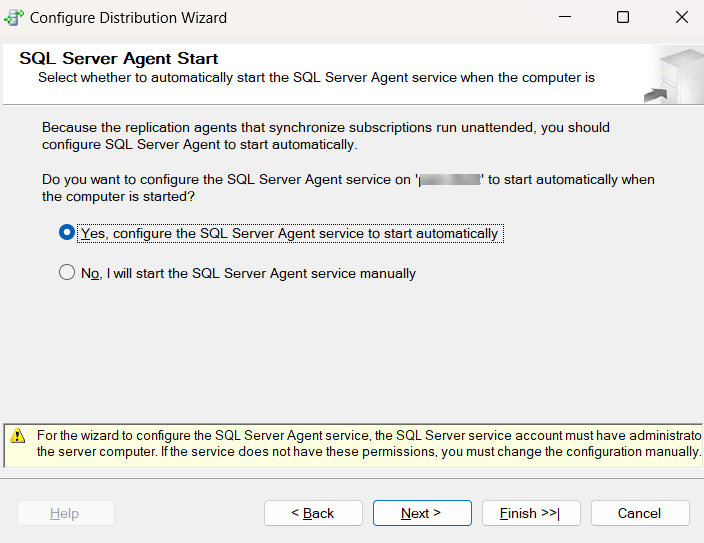Click the replication agents explanation paragraph
The height and width of the screenshot is (543, 704).
[x=325, y=136]
